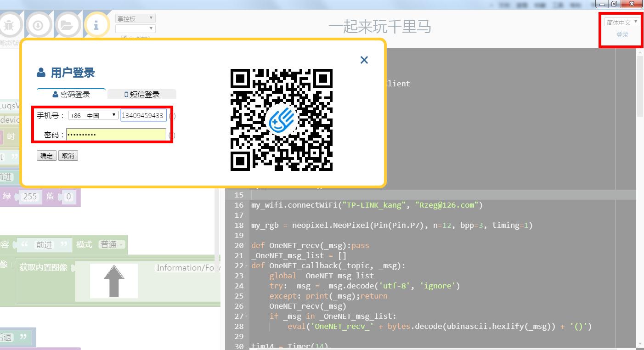Click the 'except: print(_msg);return' line
644x350 pixels.
(x=328, y=296)
